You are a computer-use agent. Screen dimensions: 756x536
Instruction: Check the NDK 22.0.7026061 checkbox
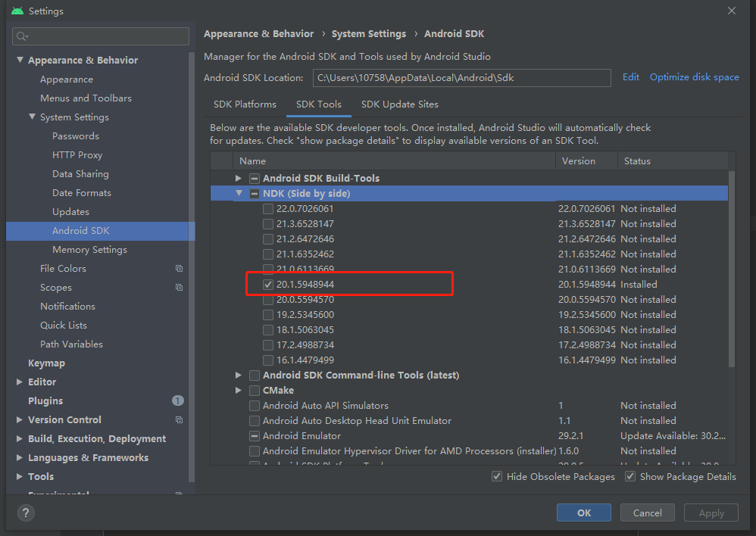[268, 209]
